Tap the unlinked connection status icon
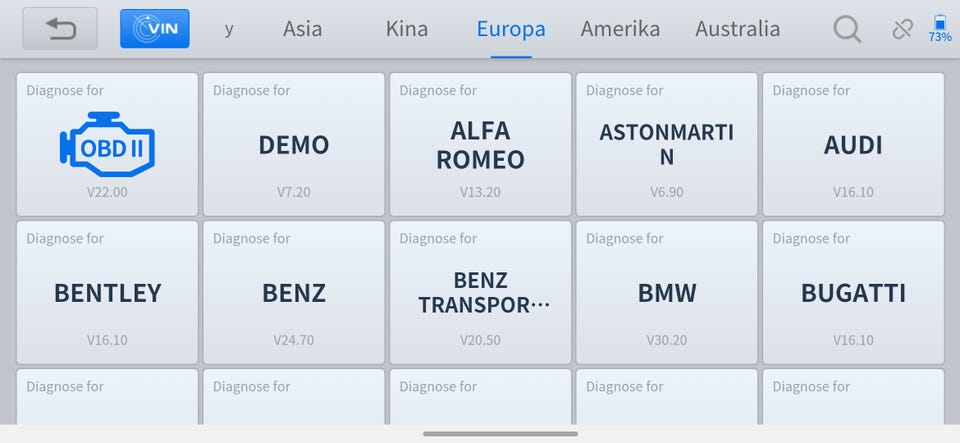 (x=902, y=29)
